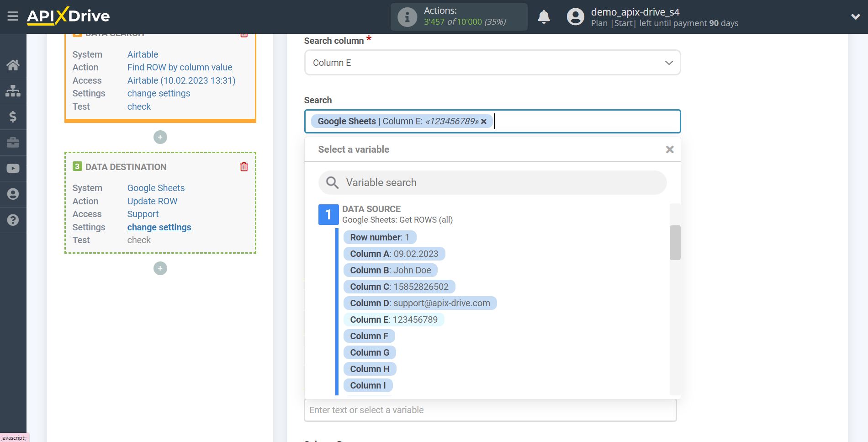
Task: Open the help question icon
Action: click(x=13, y=220)
